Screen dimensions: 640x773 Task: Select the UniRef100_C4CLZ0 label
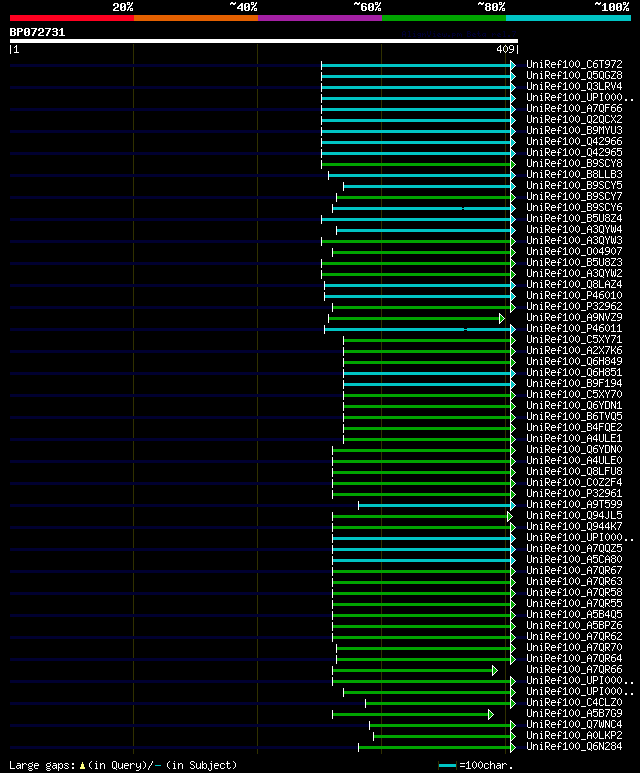pos(574,703)
